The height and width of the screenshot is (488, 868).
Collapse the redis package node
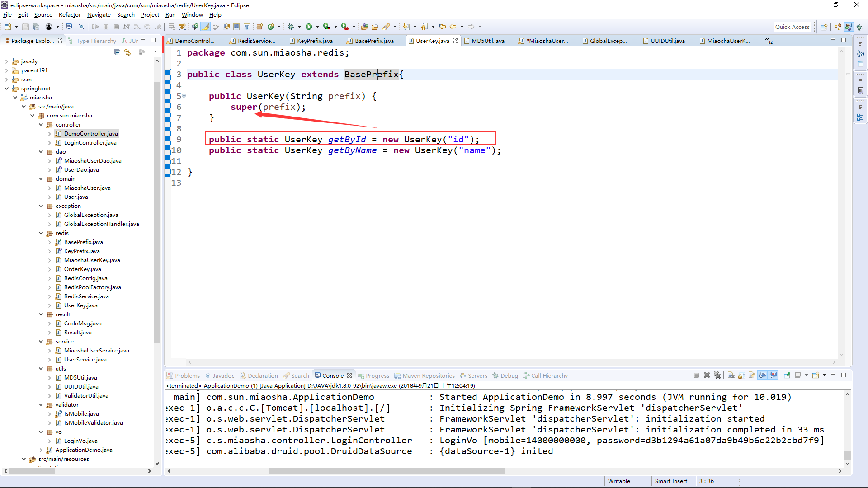41,233
